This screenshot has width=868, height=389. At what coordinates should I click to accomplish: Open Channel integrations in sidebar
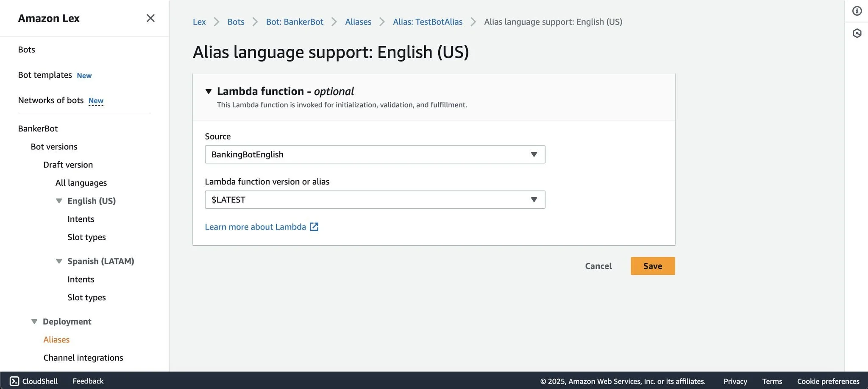(83, 358)
